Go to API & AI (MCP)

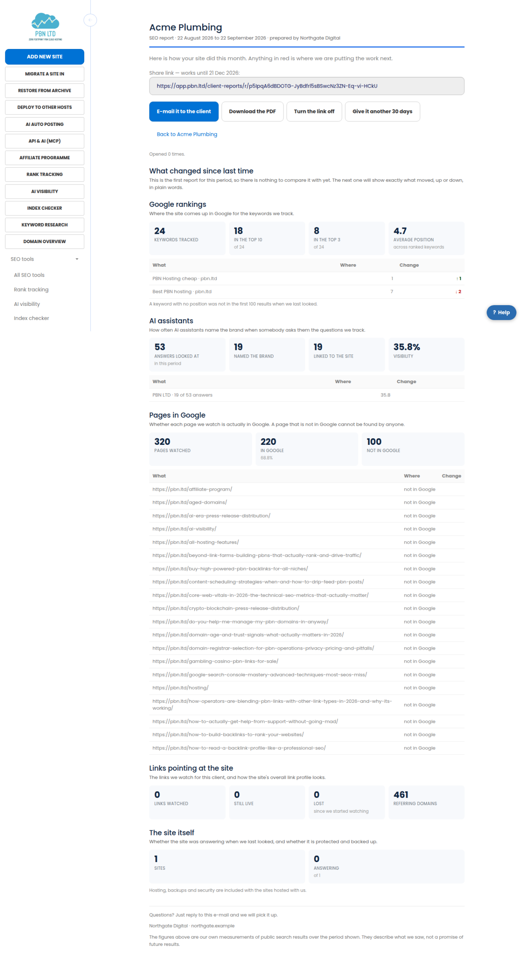point(44,140)
